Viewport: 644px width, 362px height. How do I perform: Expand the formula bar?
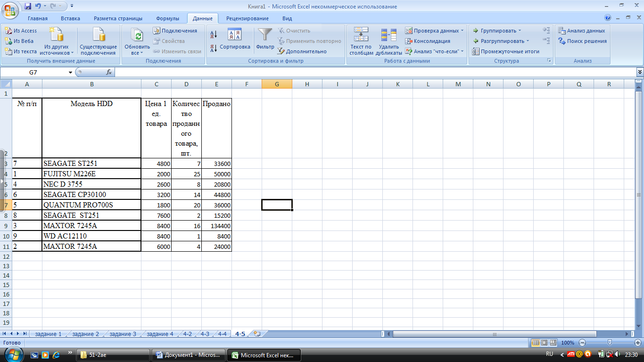pos(640,72)
